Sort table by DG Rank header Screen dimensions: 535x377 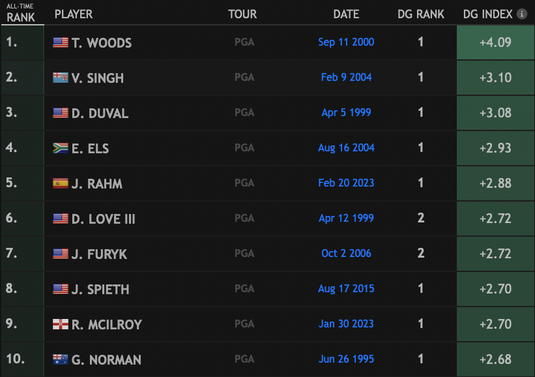pyautogui.click(x=421, y=14)
